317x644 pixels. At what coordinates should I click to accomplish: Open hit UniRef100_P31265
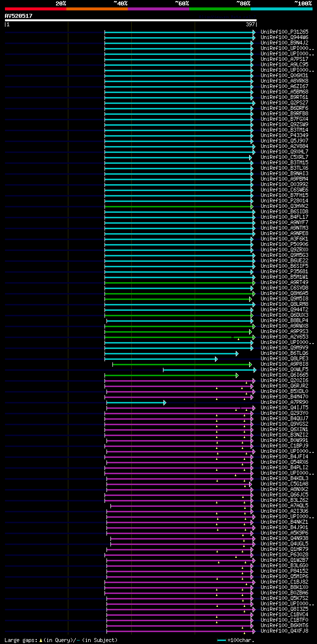(284, 32)
